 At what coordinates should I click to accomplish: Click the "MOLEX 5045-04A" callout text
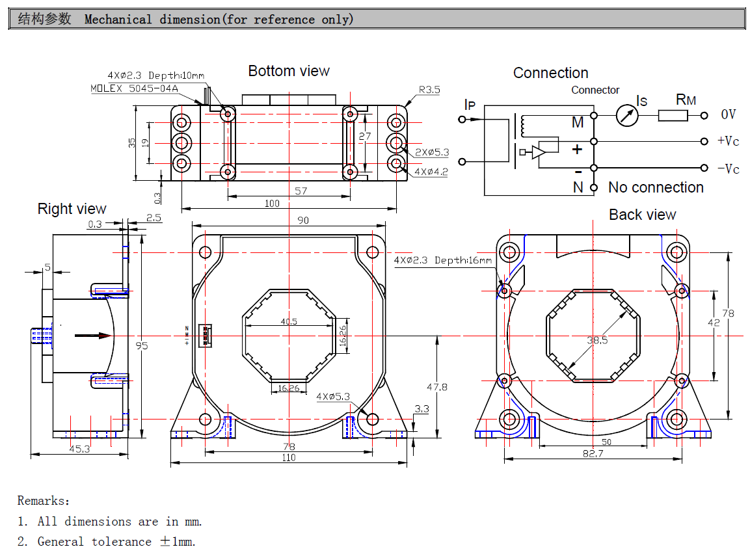133,88
